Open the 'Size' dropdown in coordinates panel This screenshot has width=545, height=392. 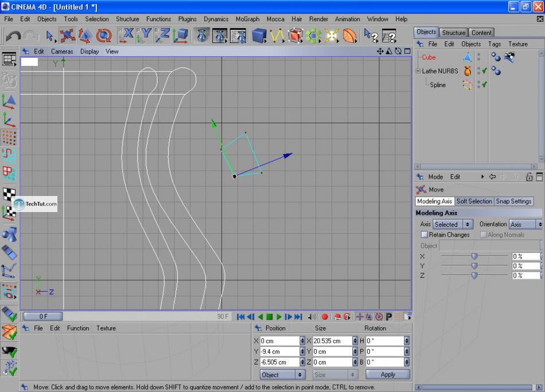334,375
